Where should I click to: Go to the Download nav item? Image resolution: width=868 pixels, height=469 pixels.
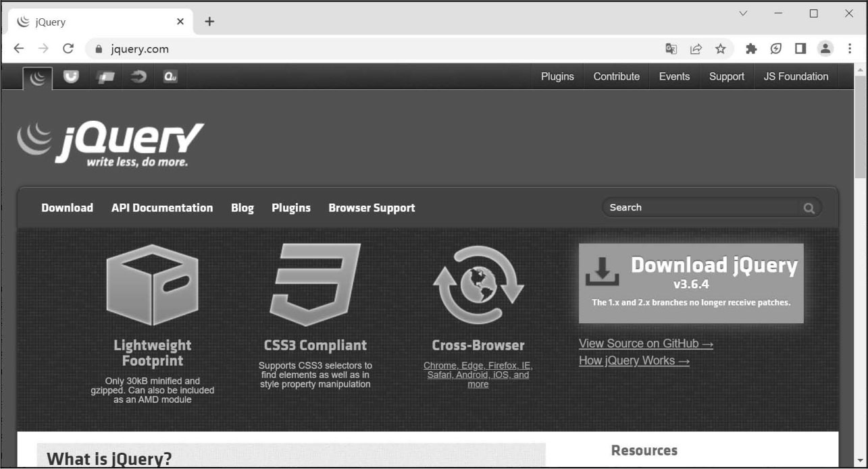point(67,208)
